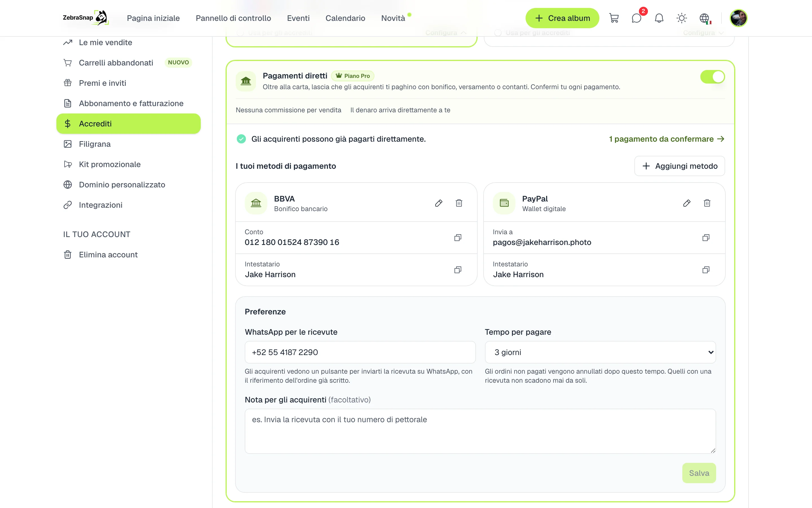This screenshot has width=812, height=508.
Task: Open Filigrana in sidebar
Action: (x=129, y=144)
